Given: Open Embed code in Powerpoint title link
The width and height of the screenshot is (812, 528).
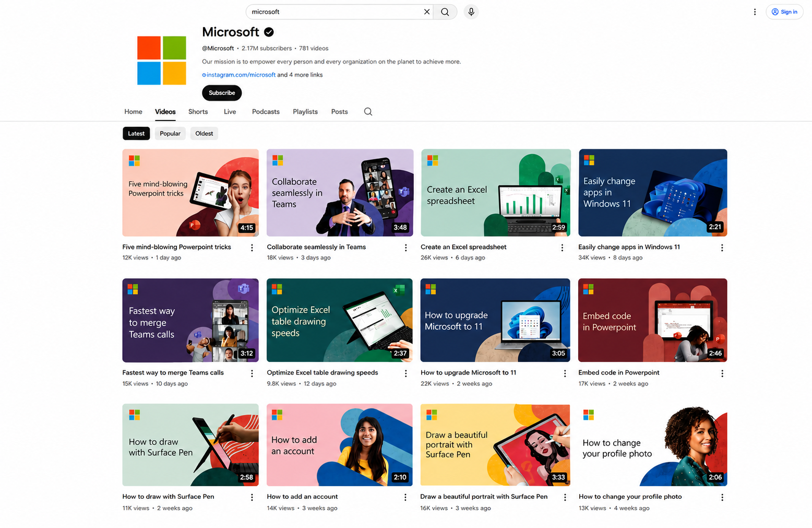Looking at the screenshot, I should point(619,373).
